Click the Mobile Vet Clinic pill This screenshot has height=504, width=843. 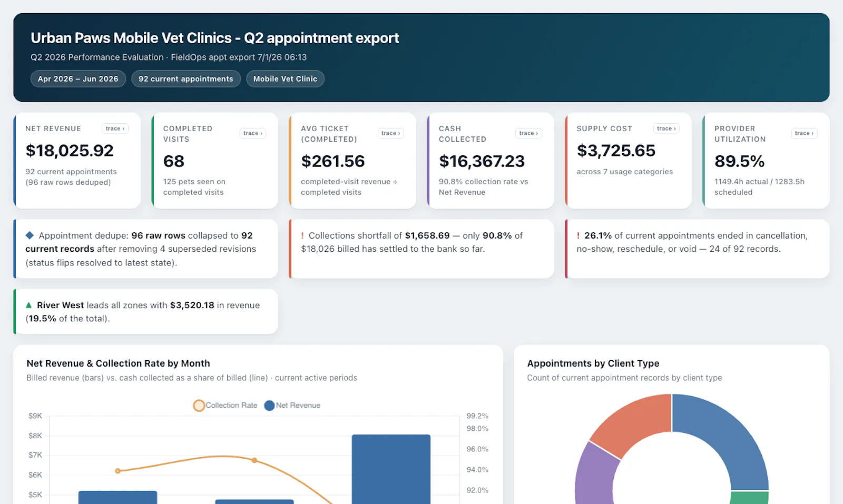tap(285, 79)
